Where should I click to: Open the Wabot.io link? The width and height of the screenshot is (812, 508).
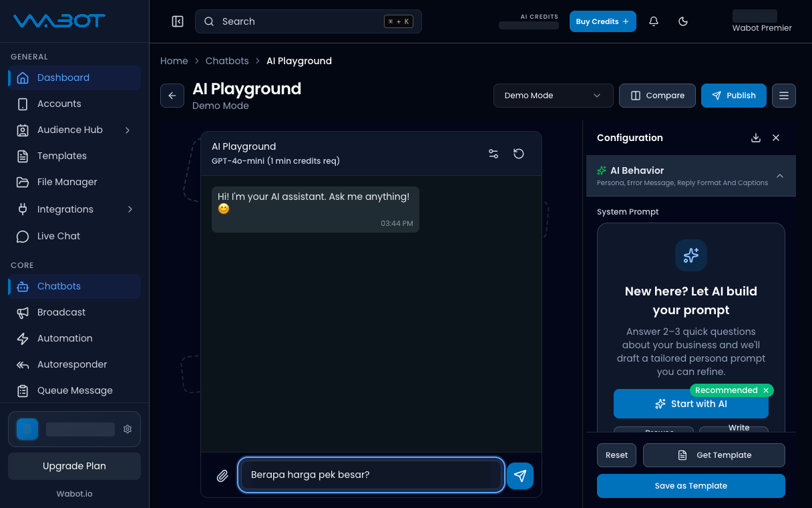74,493
